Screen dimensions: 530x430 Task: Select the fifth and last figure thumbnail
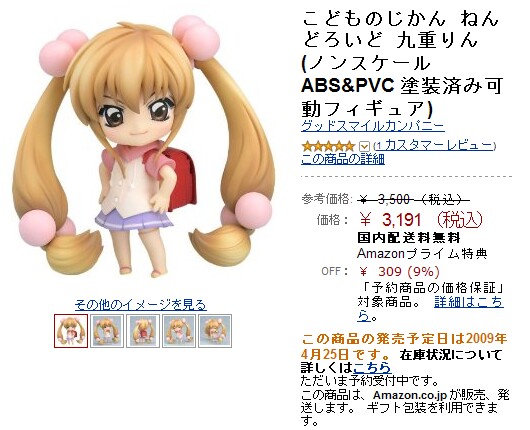click(215, 331)
